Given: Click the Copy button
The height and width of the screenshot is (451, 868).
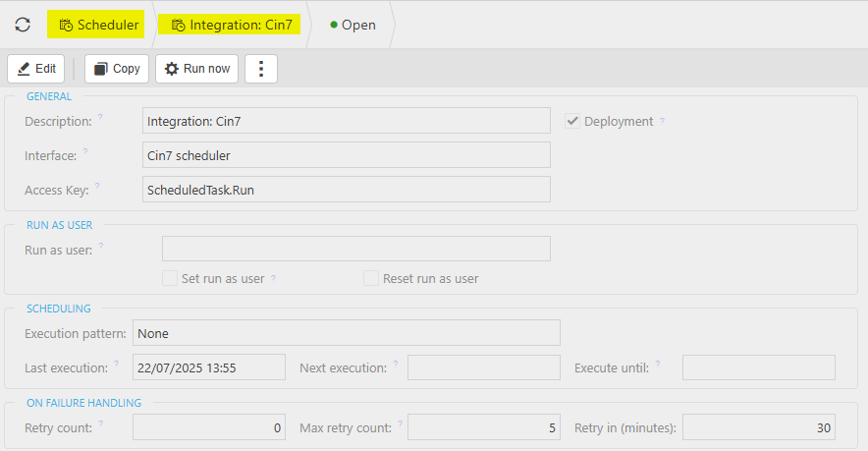Looking at the screenshot, I should click(x=116, y=69).
